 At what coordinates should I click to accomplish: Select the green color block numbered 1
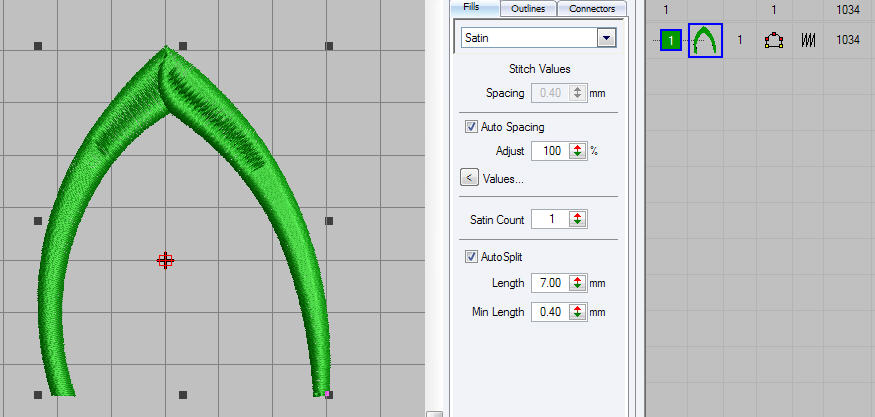coord(672,41)
